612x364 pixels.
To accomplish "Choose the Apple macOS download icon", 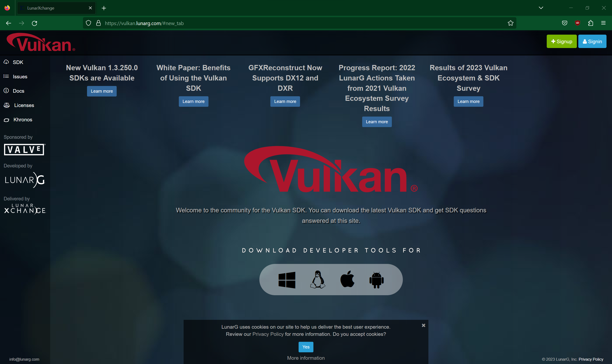I will (347, 279).
